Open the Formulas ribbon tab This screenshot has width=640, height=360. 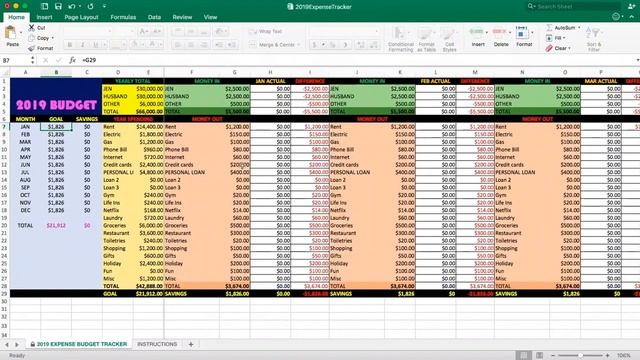point(123,17)
